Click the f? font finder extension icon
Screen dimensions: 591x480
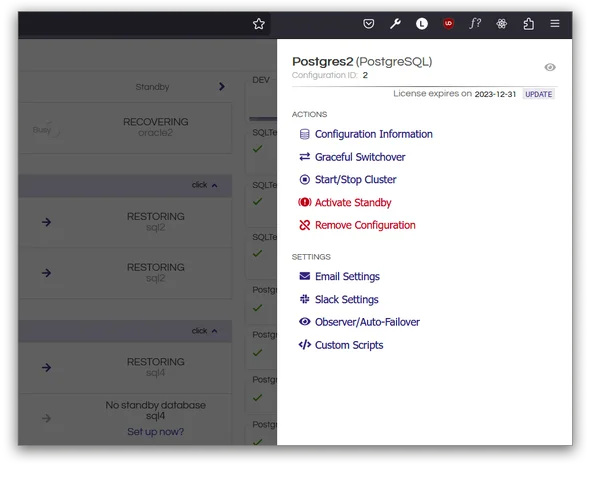point(475,23)
